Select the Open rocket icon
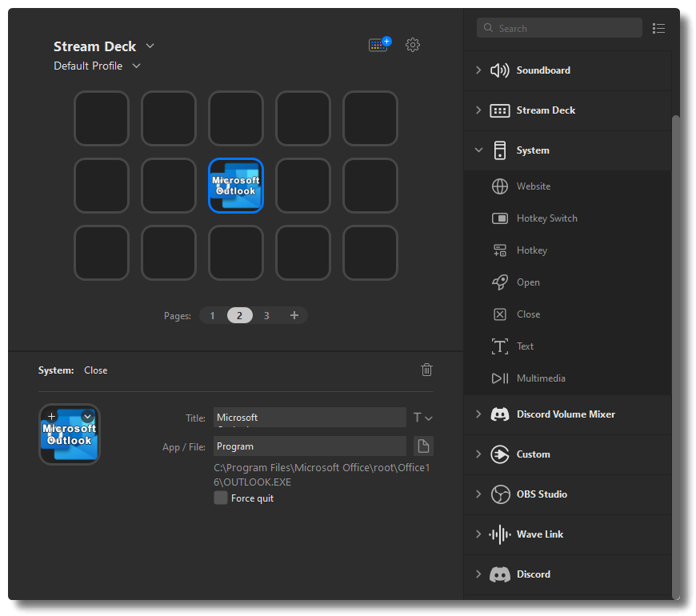This screenshot has height=616, width=696. (x=500, y=282)
